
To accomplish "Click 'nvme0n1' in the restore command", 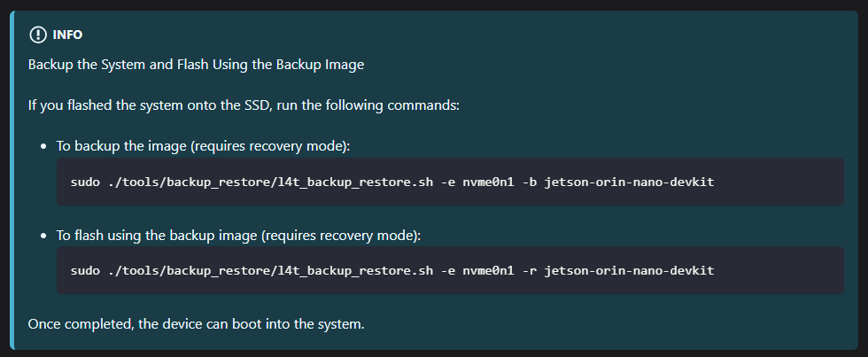I will 488,271.
